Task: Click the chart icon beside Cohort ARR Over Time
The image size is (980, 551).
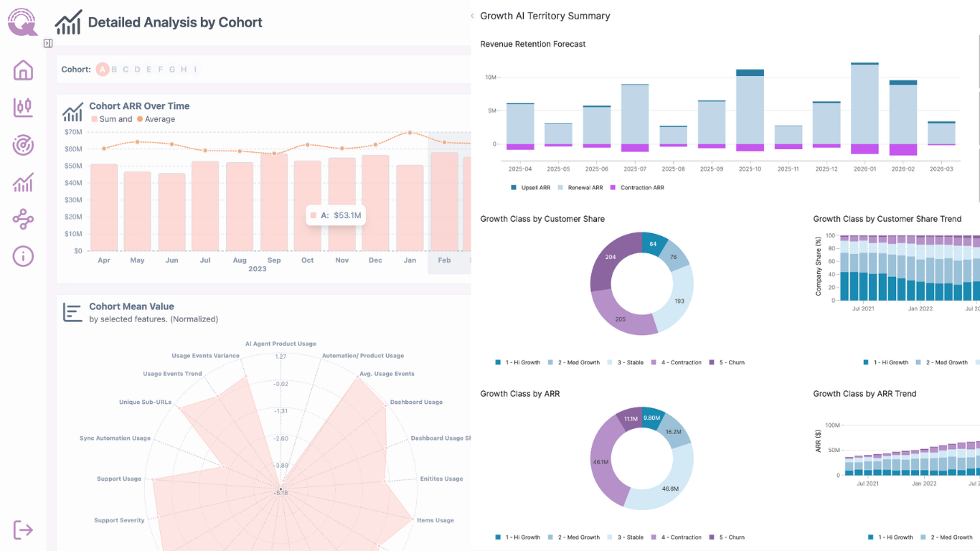Action: 72,112
